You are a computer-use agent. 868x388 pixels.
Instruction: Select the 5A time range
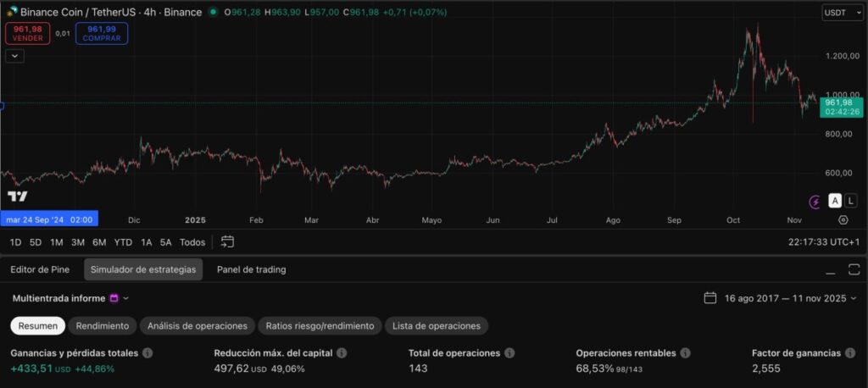click(x=165, y=242)
